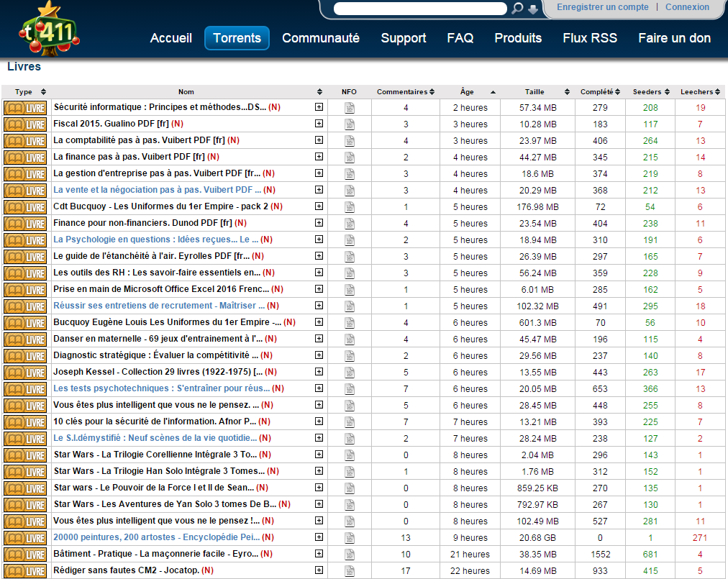This screenshot has height=579, width=728.
Task: Sort by Commentaires column header
Action: click(x=402, y=92)
